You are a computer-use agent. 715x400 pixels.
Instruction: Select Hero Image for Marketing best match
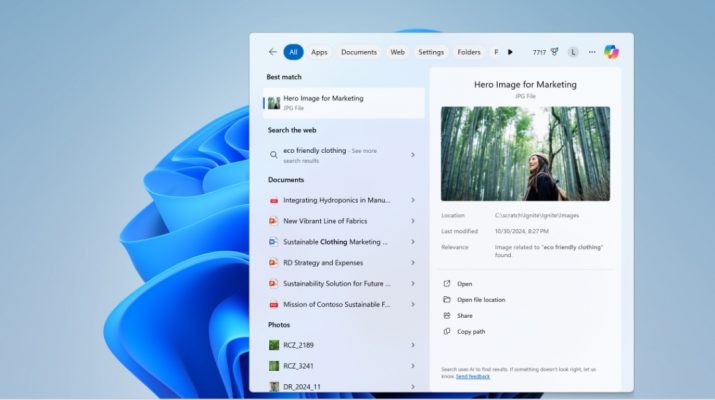(344, 103)
